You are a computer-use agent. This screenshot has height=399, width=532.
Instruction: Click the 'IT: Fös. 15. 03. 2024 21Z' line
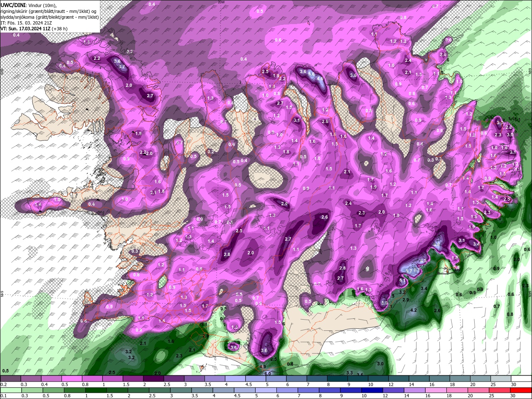[26, 23]
